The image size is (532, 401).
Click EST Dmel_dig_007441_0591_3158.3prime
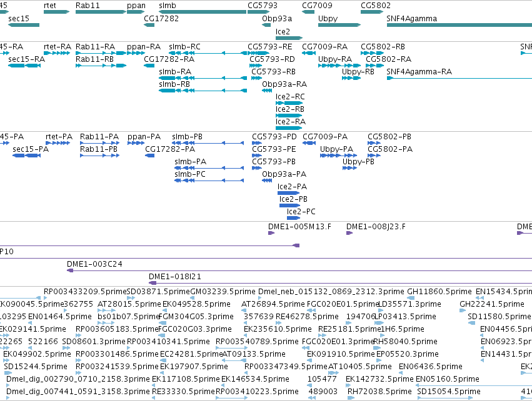78,392
